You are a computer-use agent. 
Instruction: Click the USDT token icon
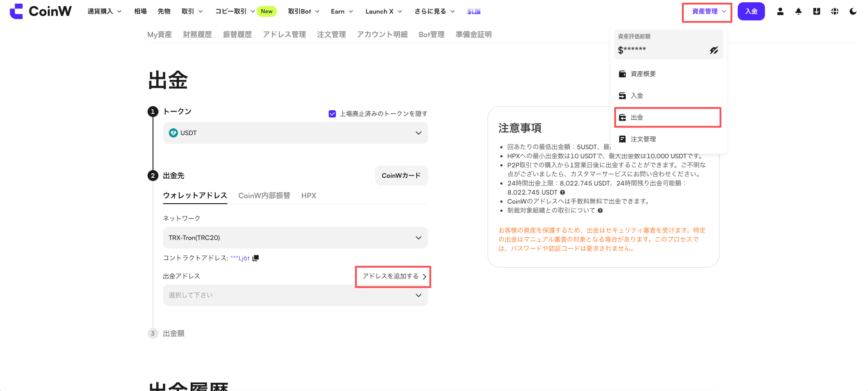[x=173, y=133]
